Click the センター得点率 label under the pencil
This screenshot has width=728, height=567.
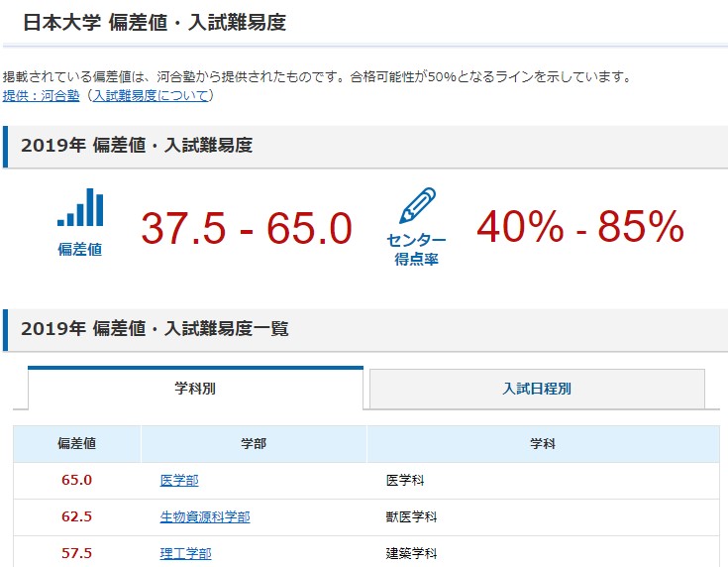point(416,249)
